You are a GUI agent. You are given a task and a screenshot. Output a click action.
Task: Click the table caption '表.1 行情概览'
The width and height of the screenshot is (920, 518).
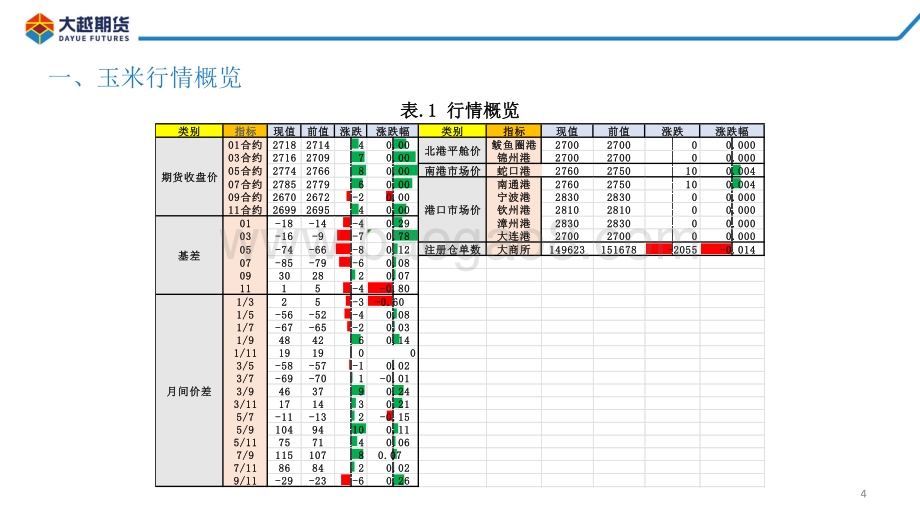pyautogui.click(x=459, y=110)
